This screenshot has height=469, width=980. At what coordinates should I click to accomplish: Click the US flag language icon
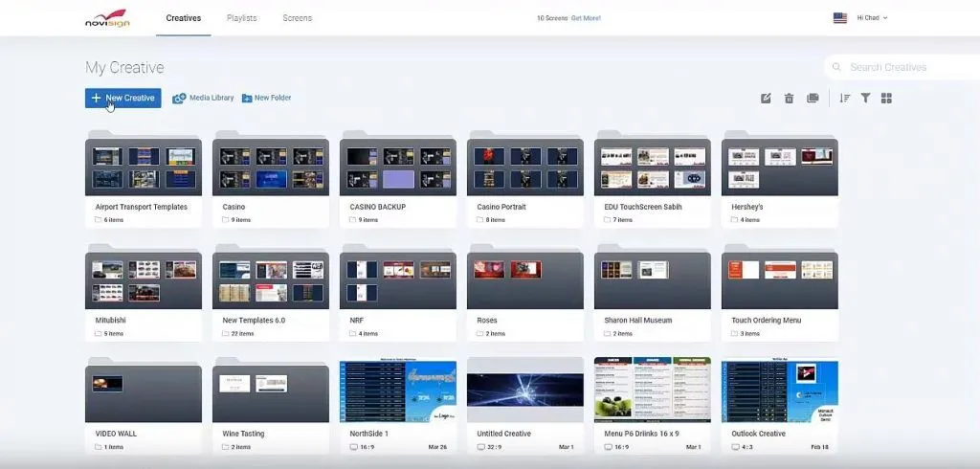point(839,18)
